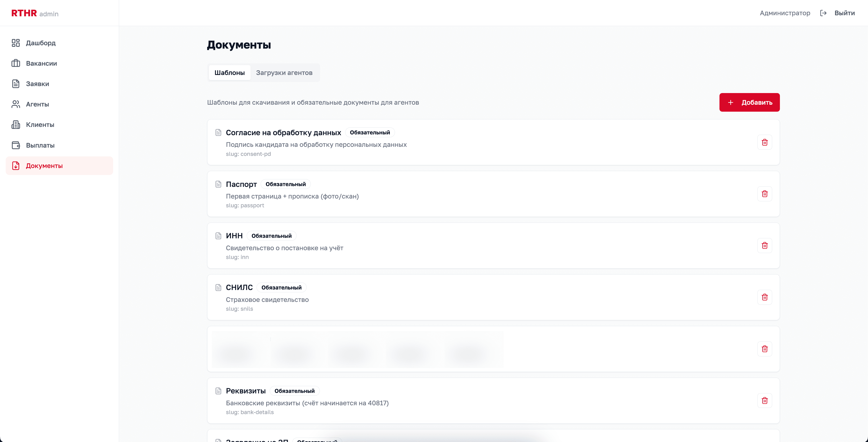Delete Согласие на обработку данных template
The width and height of the screenshot is (868, 442).
point(765,142)
